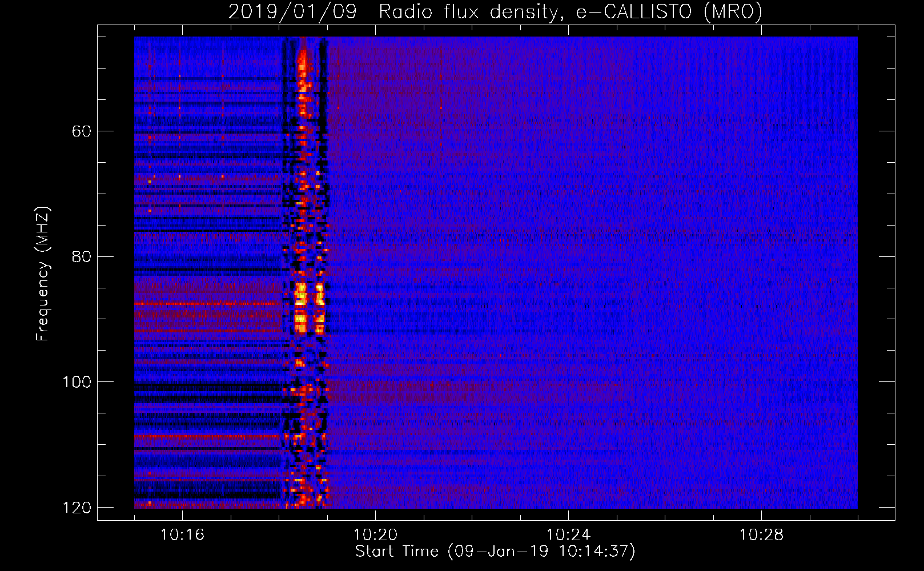Image resolution: width=924 pixels, height=571 pixels.
Task: Click the 60 frequency tick label
Action: click(82, 131)
